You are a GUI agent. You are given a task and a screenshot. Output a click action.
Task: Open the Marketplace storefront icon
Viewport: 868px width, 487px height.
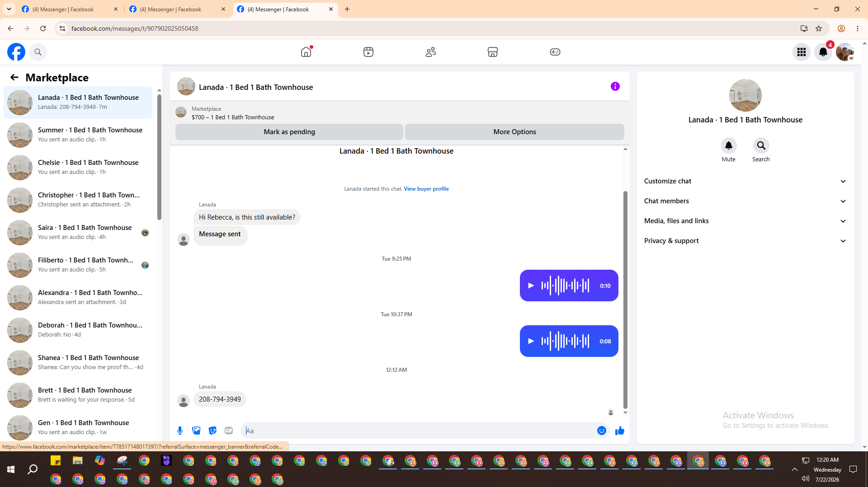pyautogui.click(x=493, y=52)
